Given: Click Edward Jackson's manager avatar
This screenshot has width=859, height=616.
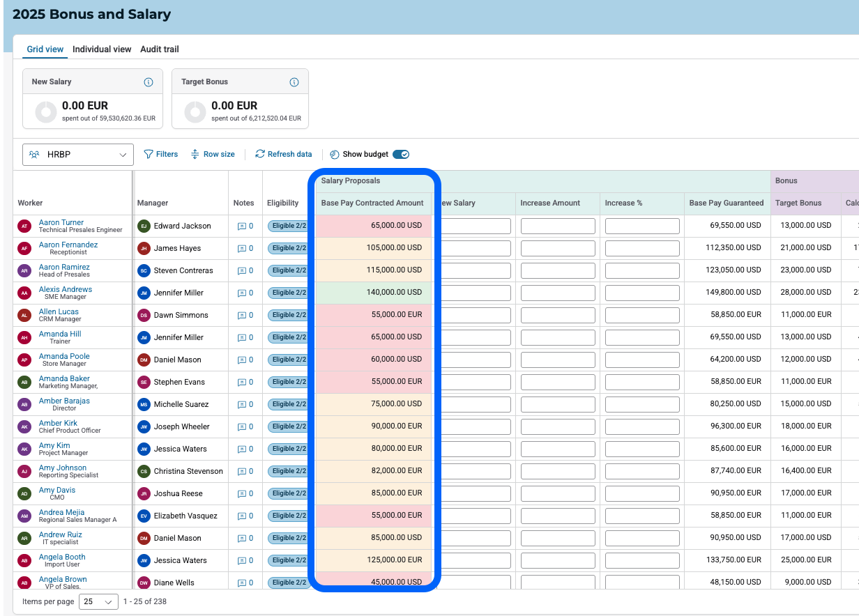Looking at the screenshot, I should tap(144, 226).
